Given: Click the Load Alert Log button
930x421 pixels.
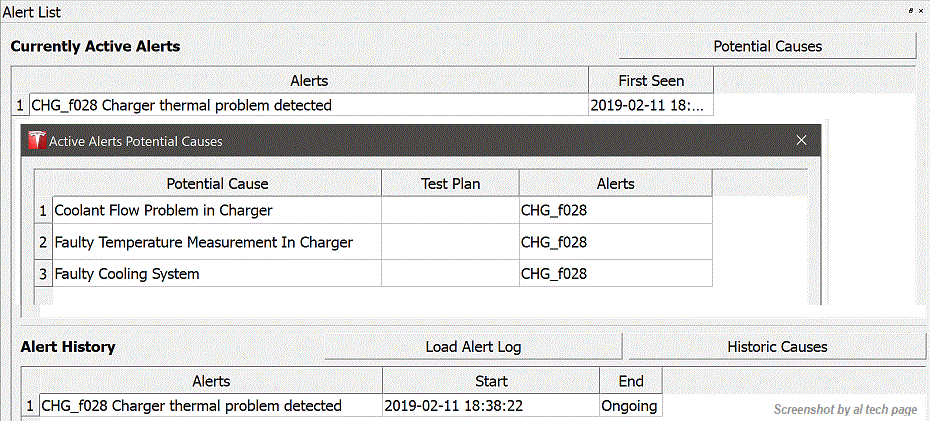Looking at the screenshot, I should click(x=473, y=347).
